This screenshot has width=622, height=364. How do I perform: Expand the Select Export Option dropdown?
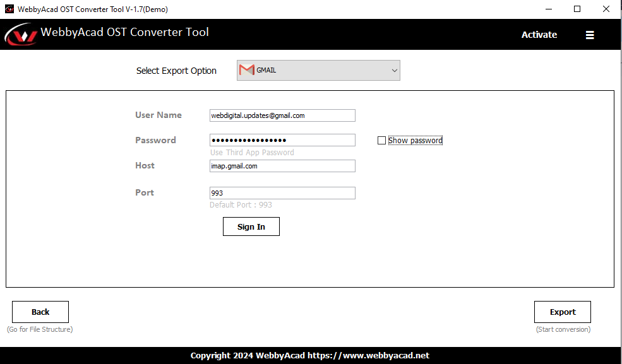point(318,71)
